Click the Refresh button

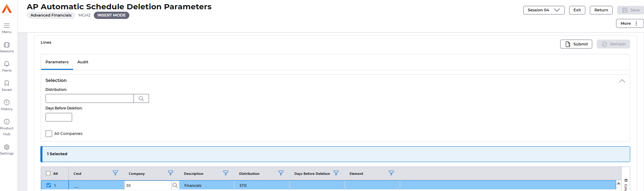coord(613,44)
